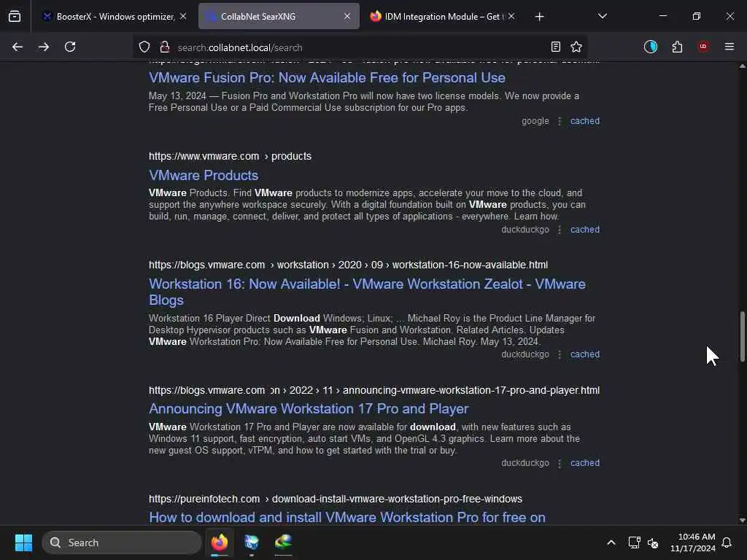Open the Firefox View tab-list icon

click(x=15, y=16)
